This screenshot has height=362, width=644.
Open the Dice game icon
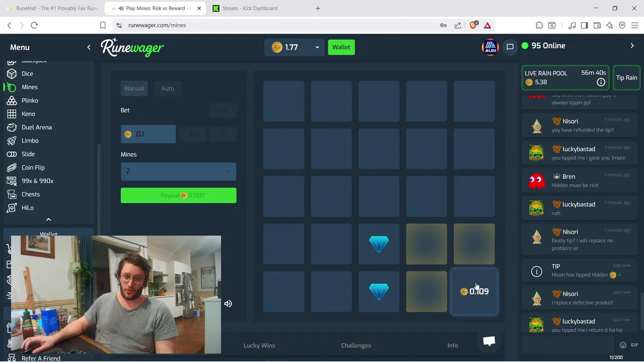[12, 74]
